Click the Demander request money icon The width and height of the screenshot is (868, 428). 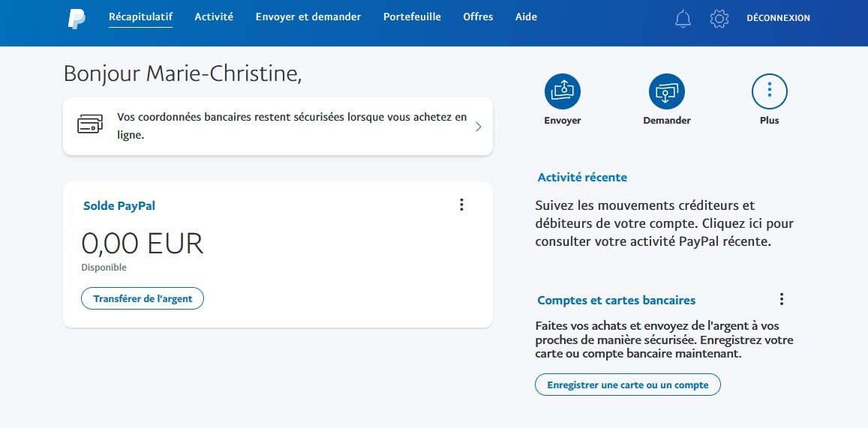click(666, 91)
